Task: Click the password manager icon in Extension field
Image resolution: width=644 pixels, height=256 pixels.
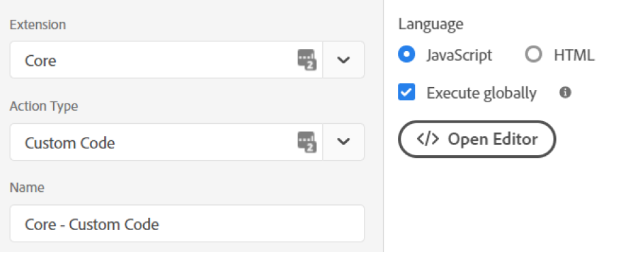Action: pos(307,60)
